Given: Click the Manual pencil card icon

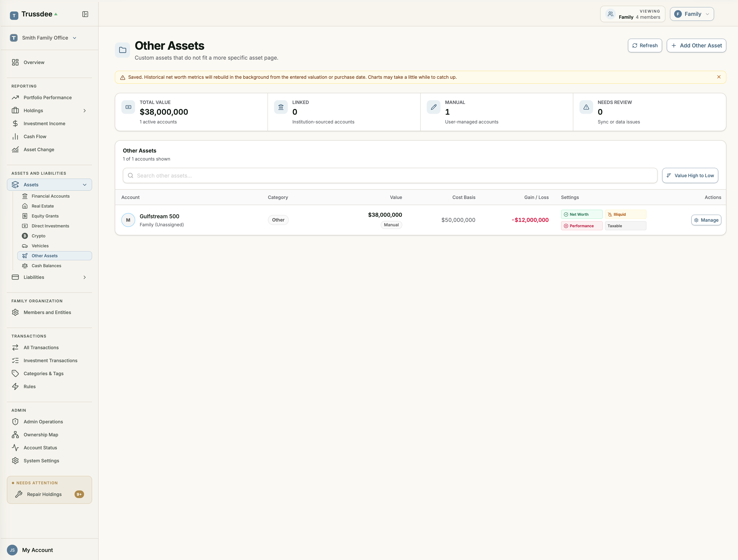Looking at the screenshot, I should click(x=433, y=107).
